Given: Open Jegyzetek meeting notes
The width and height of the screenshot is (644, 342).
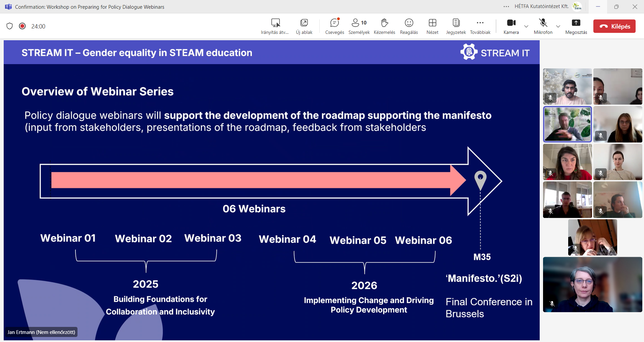Looking at the screenshot, I should point(456,26).
